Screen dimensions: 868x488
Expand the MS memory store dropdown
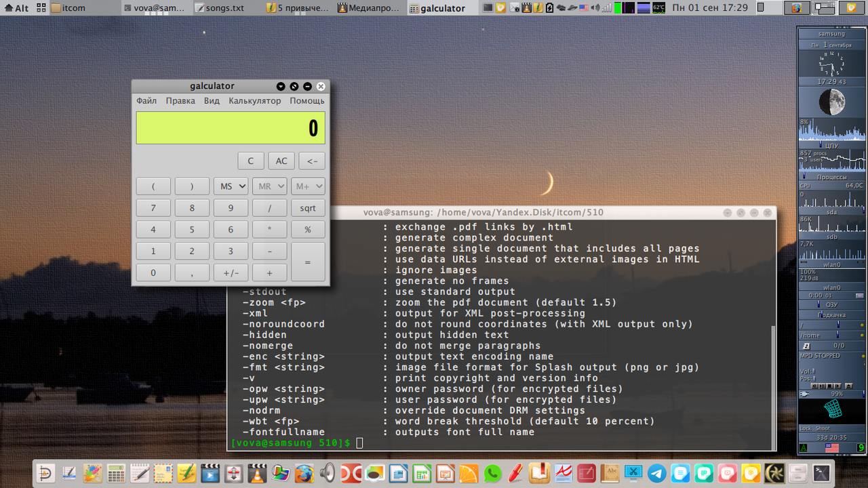pos(231,186)
